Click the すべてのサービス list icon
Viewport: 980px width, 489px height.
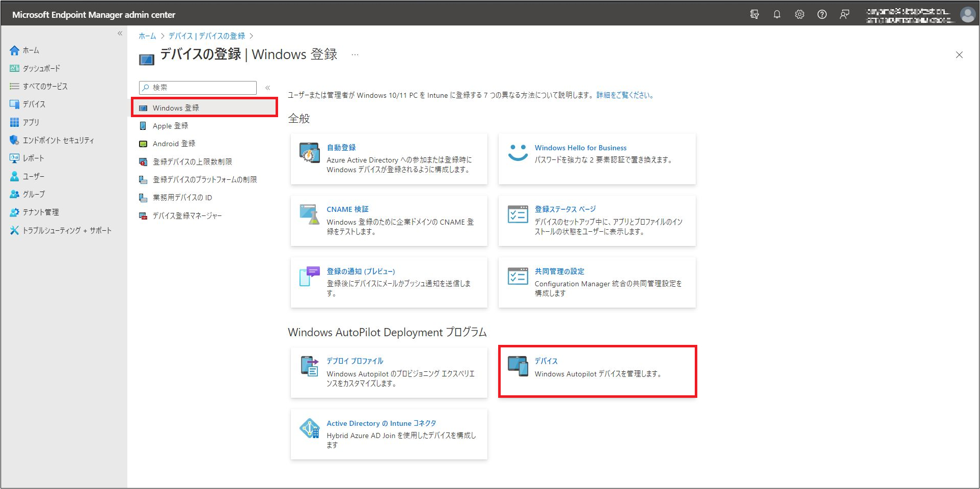pyautogui.click(x=14, y=86)
